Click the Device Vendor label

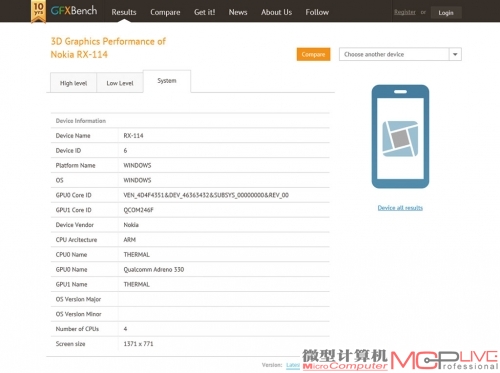(75, 225)
